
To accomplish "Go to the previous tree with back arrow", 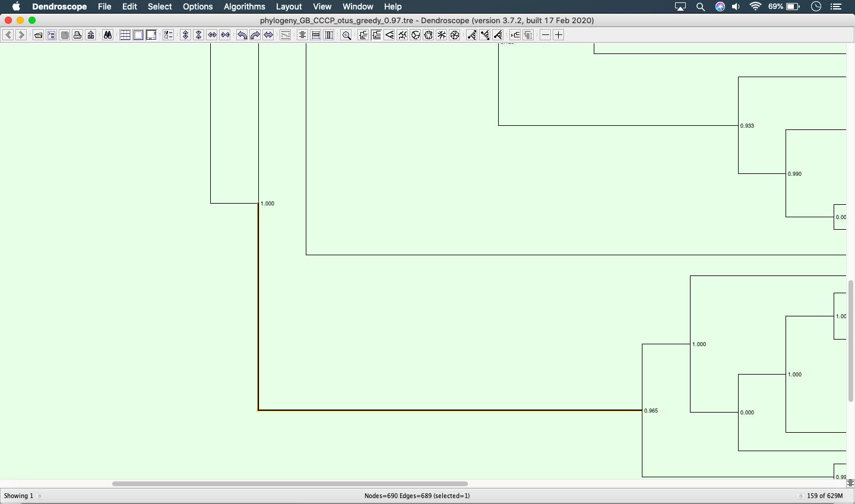I will tap(8, 35).
